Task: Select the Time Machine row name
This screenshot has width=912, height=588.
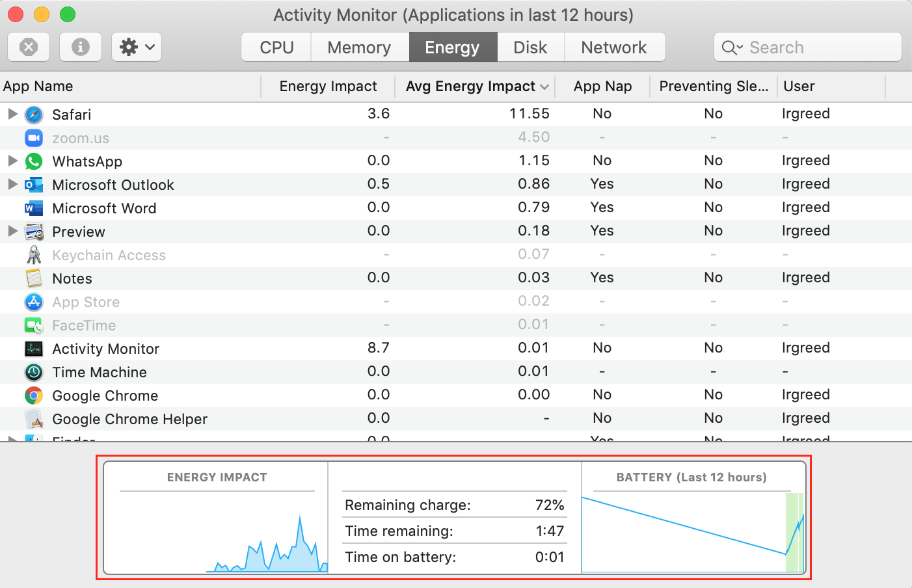Action: [100, 372]
